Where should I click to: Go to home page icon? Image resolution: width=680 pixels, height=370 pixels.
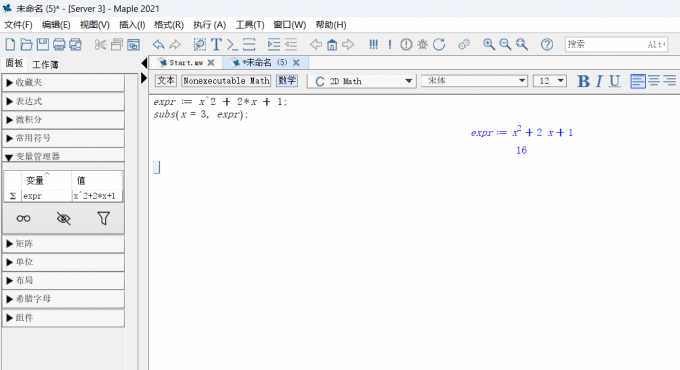332,44
